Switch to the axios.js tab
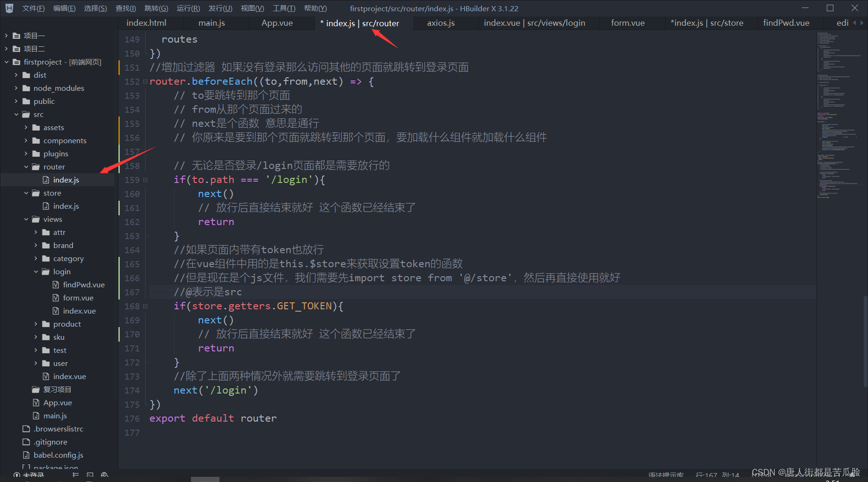This screenshot has width=868, height=482. [441, 23]
